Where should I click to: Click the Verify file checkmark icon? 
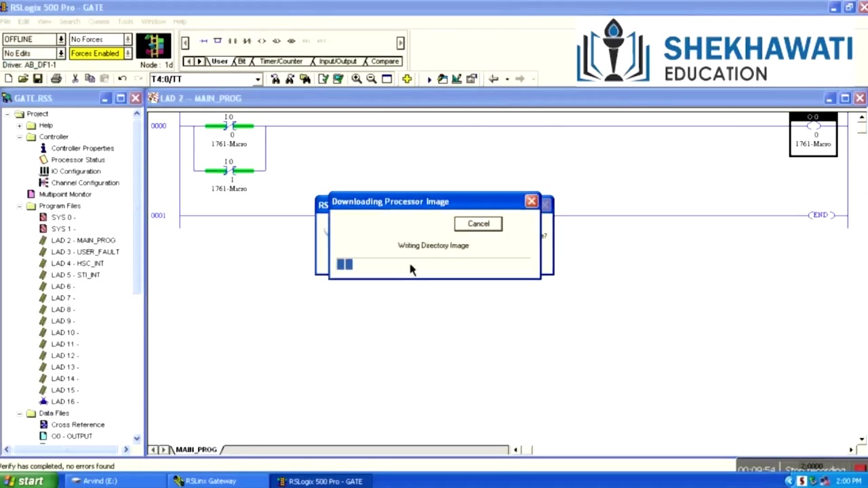coord(323,79)
